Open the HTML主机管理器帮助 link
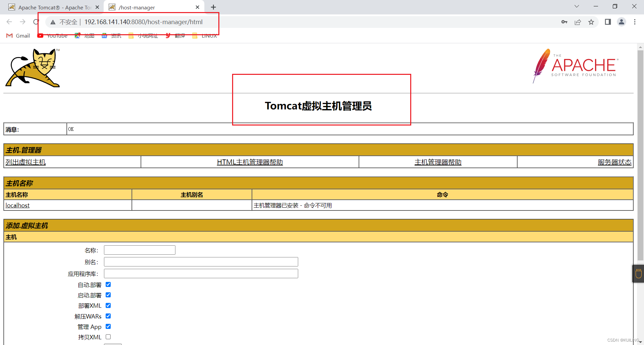This screenshot has width=644, height=345. click(x=250, y=162)
